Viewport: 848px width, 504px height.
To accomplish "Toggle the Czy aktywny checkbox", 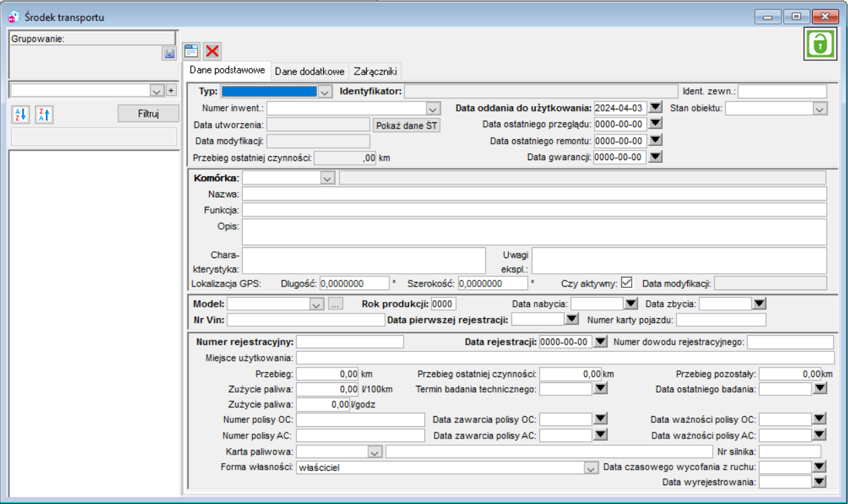I will (x=626, y=282).
